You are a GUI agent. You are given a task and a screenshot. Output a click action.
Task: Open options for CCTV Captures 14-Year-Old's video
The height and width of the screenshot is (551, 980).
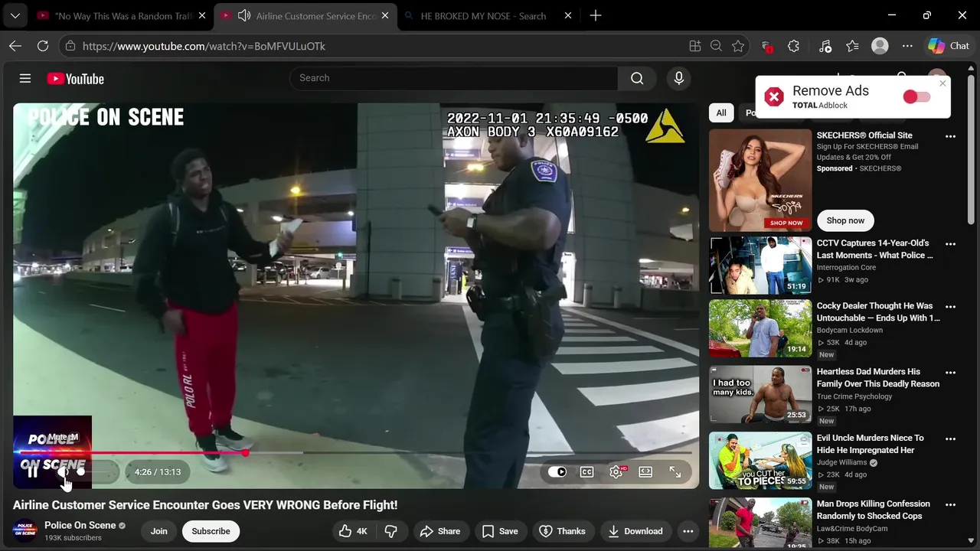click(951, 244)
